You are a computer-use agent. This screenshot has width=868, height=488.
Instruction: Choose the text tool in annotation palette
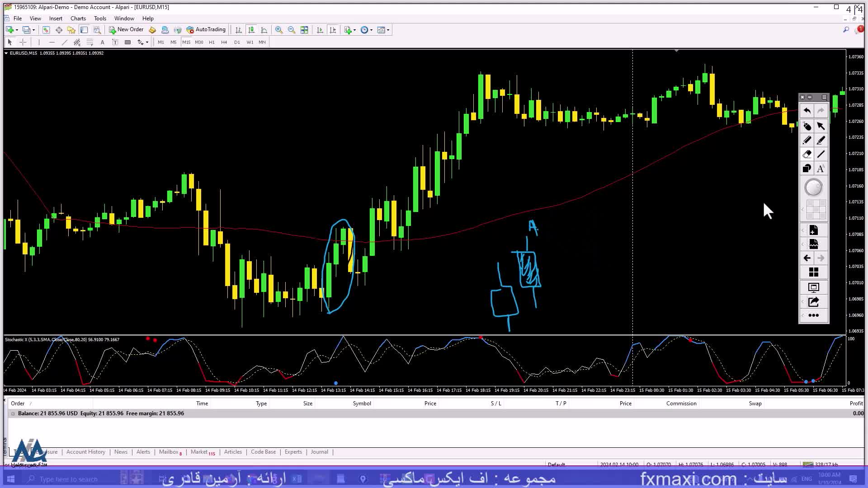[821, 169]
